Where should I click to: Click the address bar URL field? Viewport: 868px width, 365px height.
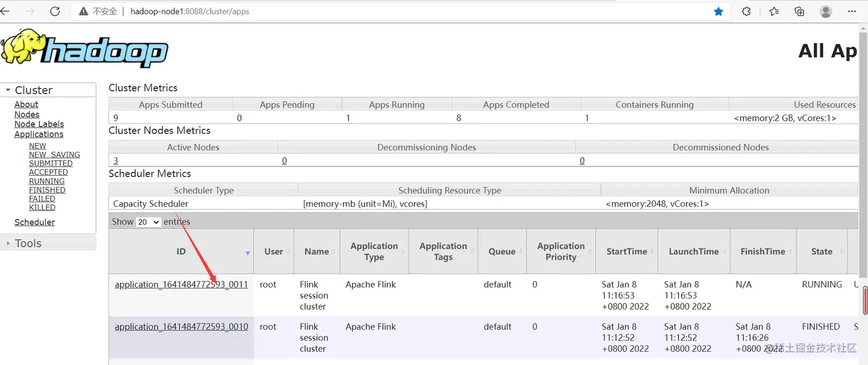point(402,11)
